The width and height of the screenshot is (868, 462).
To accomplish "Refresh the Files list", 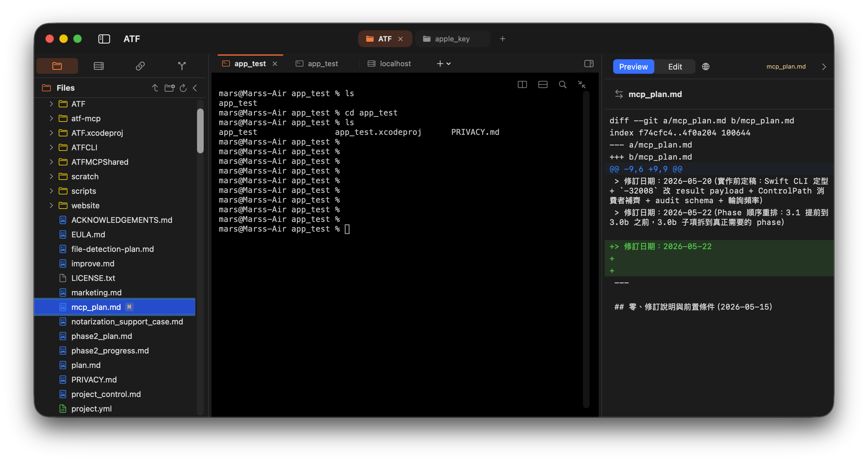I will [x=183, y=88].
